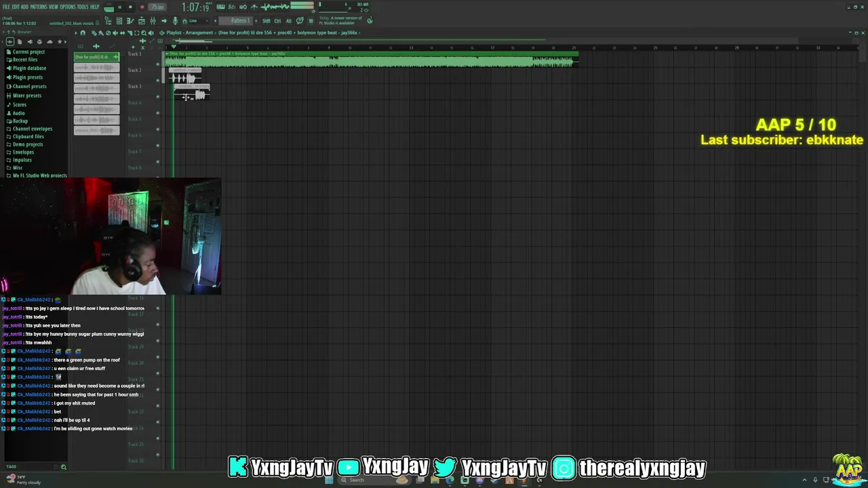Mute Track 1 with its green dot
Screen dimensions: 868x488
click(x=158, y=64)
